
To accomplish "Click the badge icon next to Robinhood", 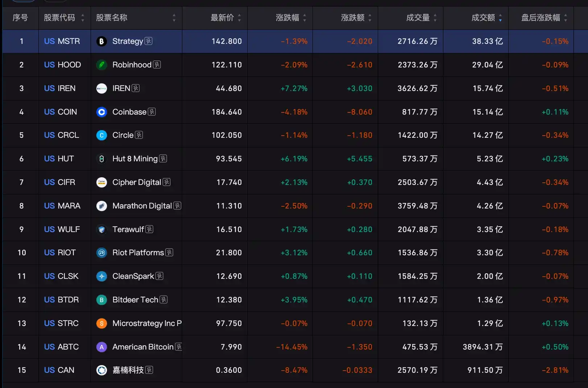I will click(x=157, y=65).
